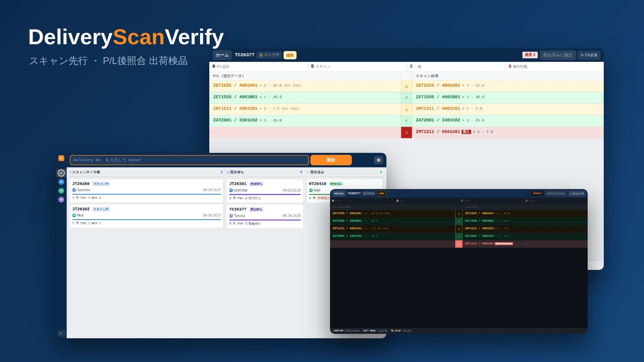This screenshot has width=644, height=362.
Task: Filter by the purple TA user avatar
Action: (x=61, y=200)
